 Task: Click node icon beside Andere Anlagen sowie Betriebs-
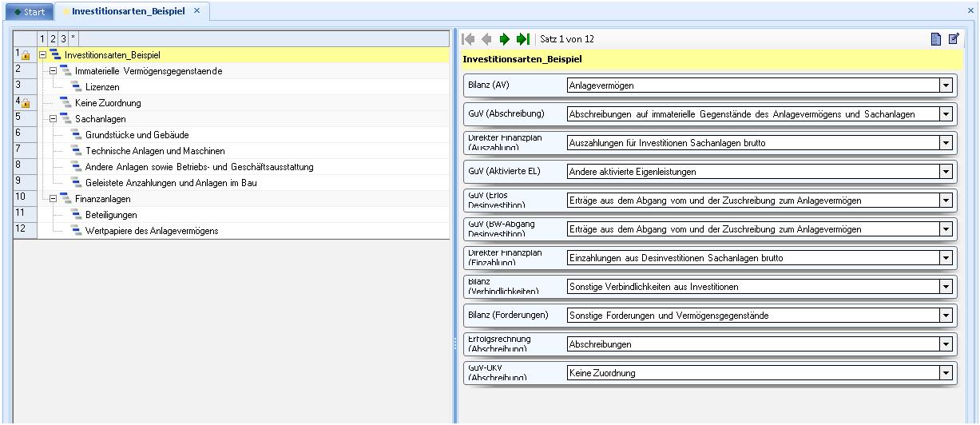76,167
